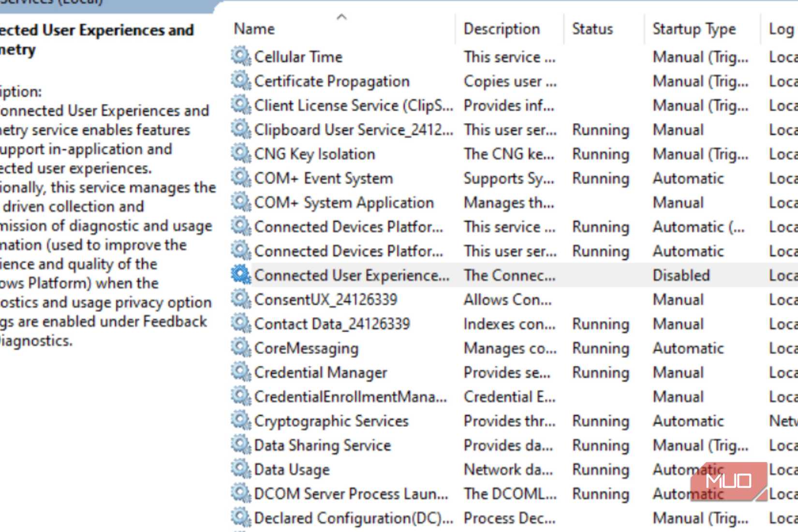
Task: Click the Cryptographic Services gear icon
Action: click(x=241, y=421)
